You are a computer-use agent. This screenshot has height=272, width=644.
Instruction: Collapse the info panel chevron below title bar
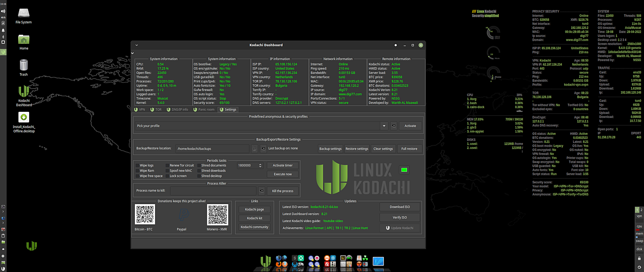(133, 52)
